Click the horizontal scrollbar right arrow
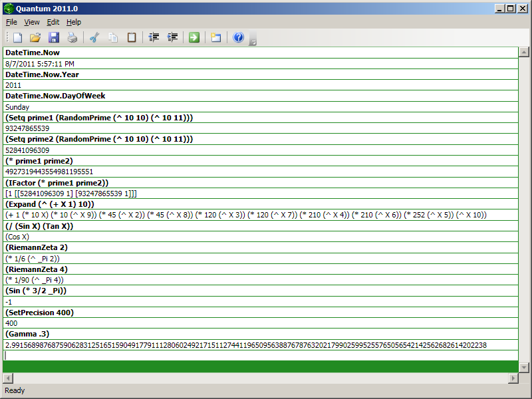Screen dimensions: 532x399 click(513, 378)
